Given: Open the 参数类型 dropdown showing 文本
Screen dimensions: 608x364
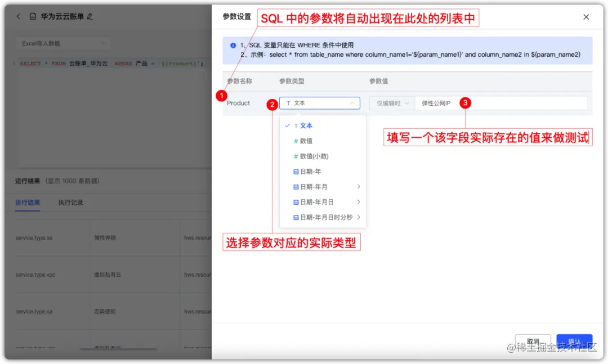Looking at the screenshot, I should pos(320,103).
